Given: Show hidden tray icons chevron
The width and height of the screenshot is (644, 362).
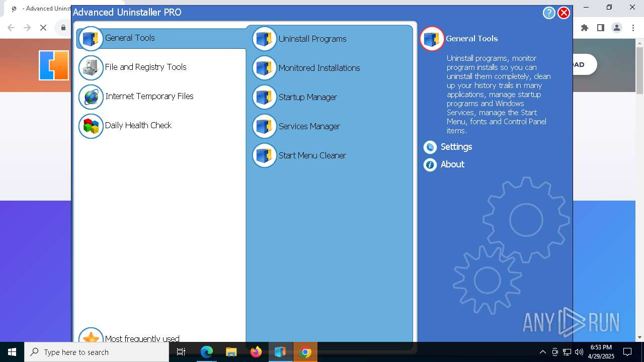Looking at the screenshot, I should [542, 352].
